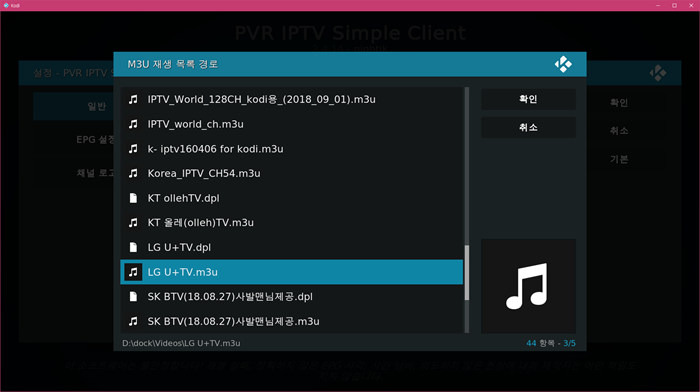Click Kodi app icon in window title bar
This screenshot has height=392, width=700.
click(6, 5)
